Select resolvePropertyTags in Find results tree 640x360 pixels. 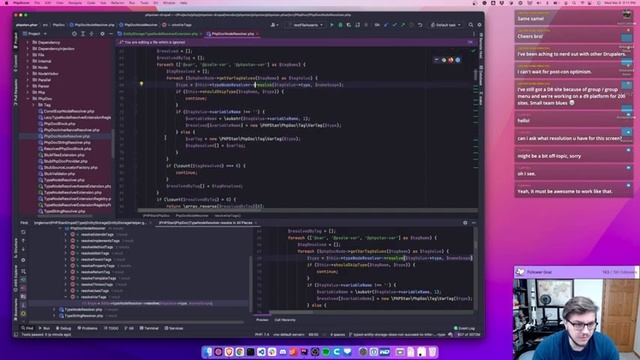click(x=100, y=266)
